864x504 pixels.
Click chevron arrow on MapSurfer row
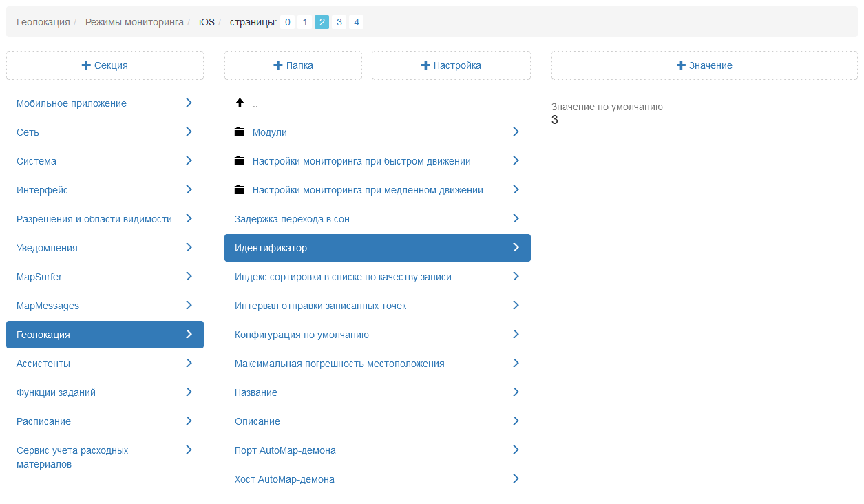189,276
